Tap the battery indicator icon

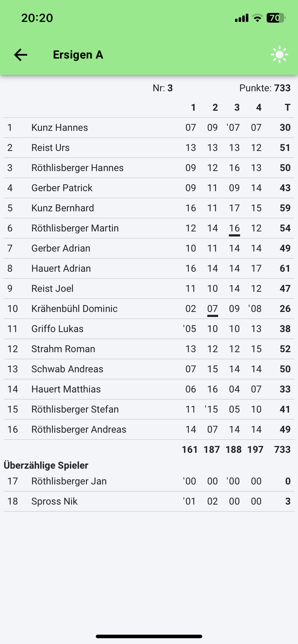(276, 18)
